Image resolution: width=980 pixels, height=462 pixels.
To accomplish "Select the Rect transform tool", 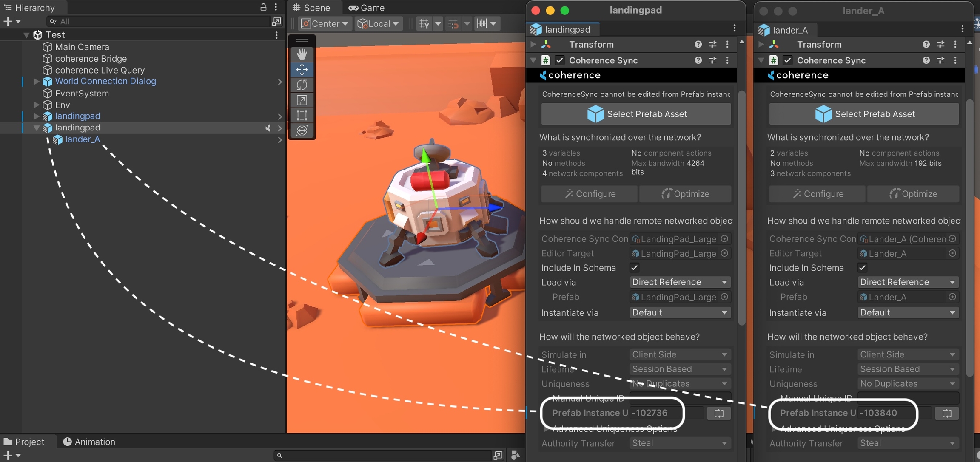I will 302,115.
